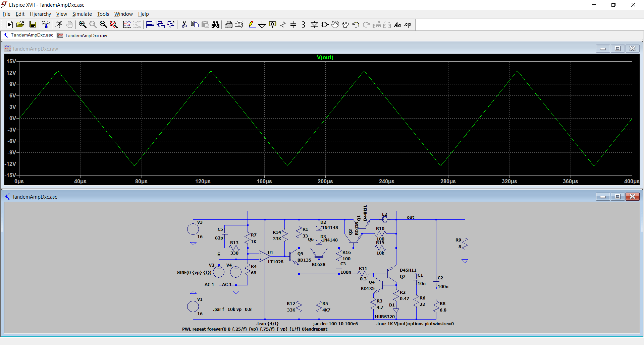Click the Find binoculars icon
The image size is (644, 345).
(x=215, y=24)
